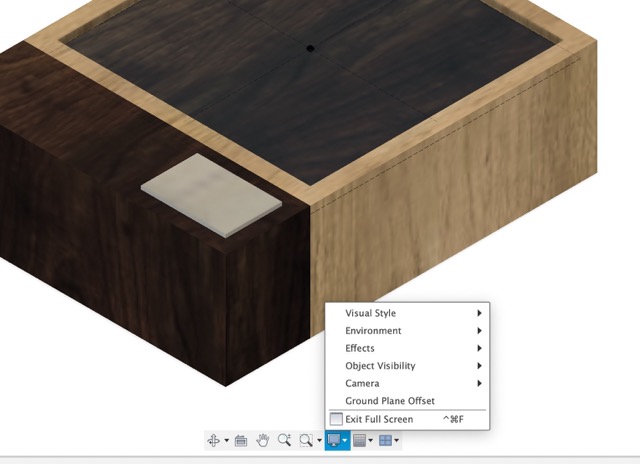Expand arrow next to Object Visibility

[x=479, y=366]
